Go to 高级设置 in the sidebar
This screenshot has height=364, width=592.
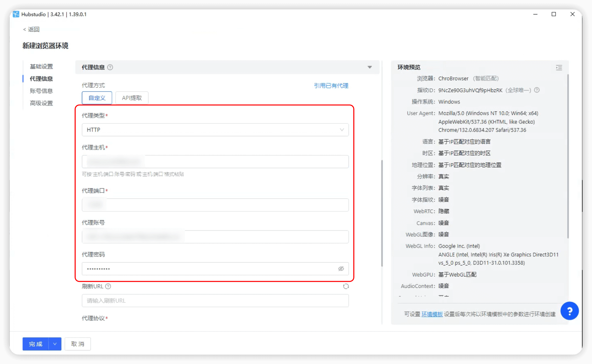[41, 103]
